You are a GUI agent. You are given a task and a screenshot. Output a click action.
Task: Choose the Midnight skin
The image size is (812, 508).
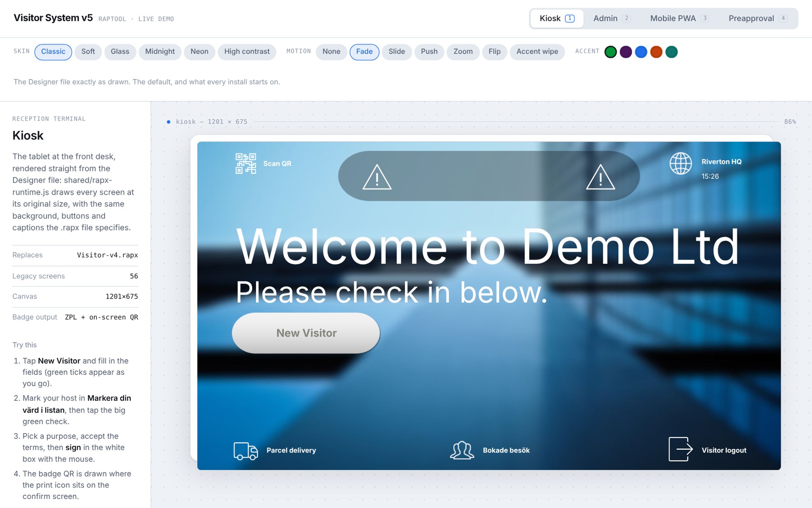pyautogui.click(x=160, y=52)
